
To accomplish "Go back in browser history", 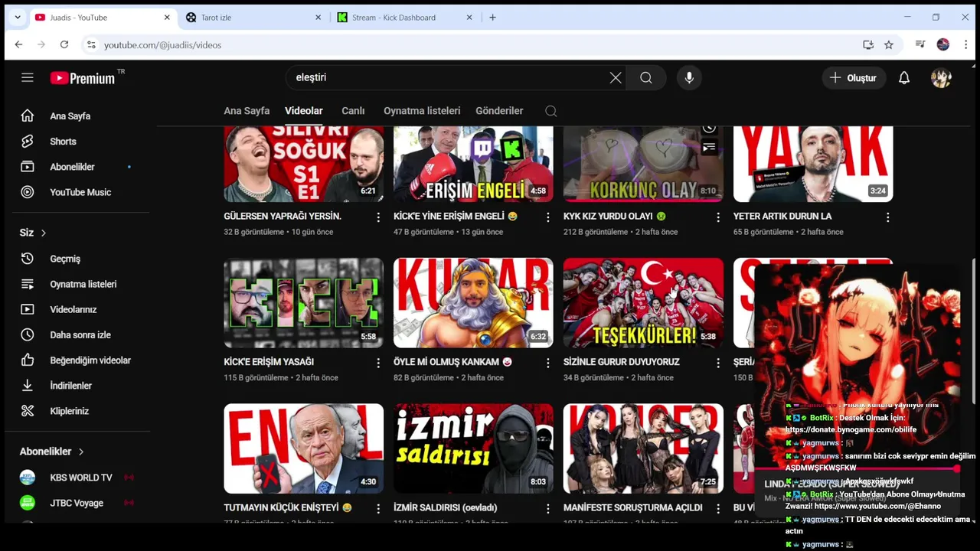I will [18, 45].
